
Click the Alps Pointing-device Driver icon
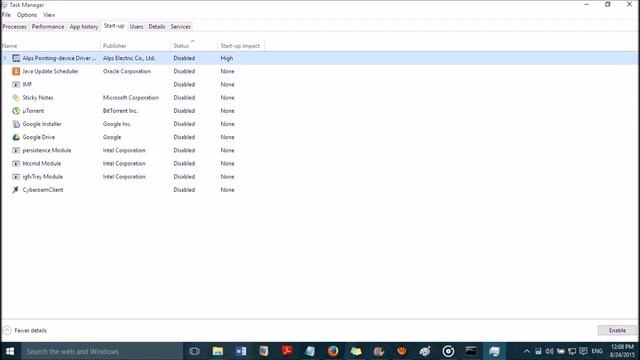tap(16, 58)
